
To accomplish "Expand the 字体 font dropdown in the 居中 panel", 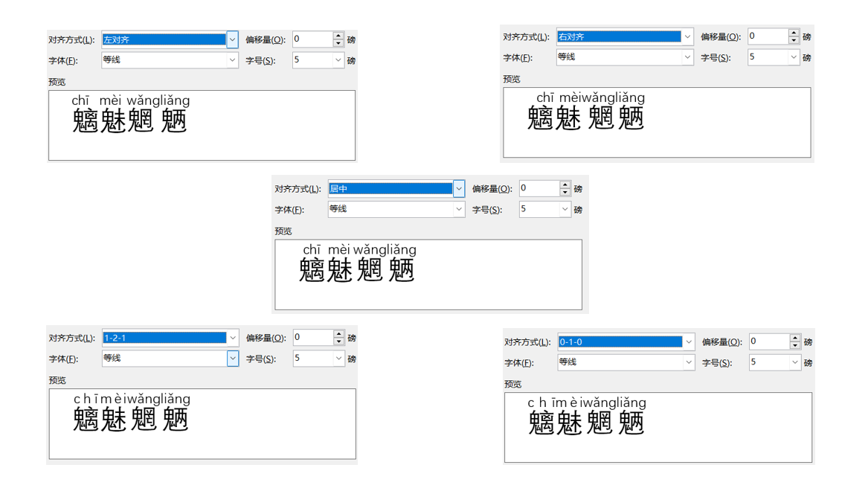I will pos(459,209).
